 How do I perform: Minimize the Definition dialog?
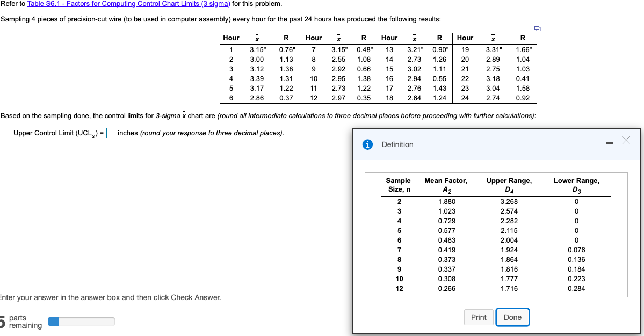coord(610,143)
